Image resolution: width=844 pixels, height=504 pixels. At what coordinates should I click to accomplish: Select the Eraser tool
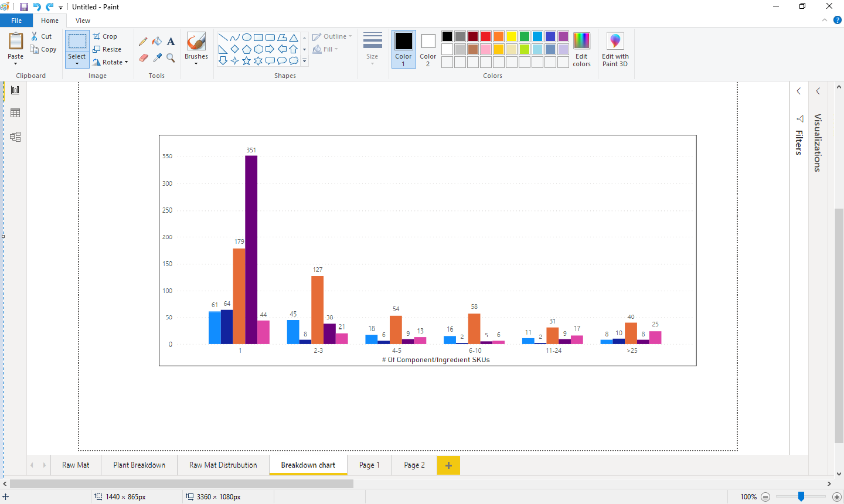click(143, 57)
